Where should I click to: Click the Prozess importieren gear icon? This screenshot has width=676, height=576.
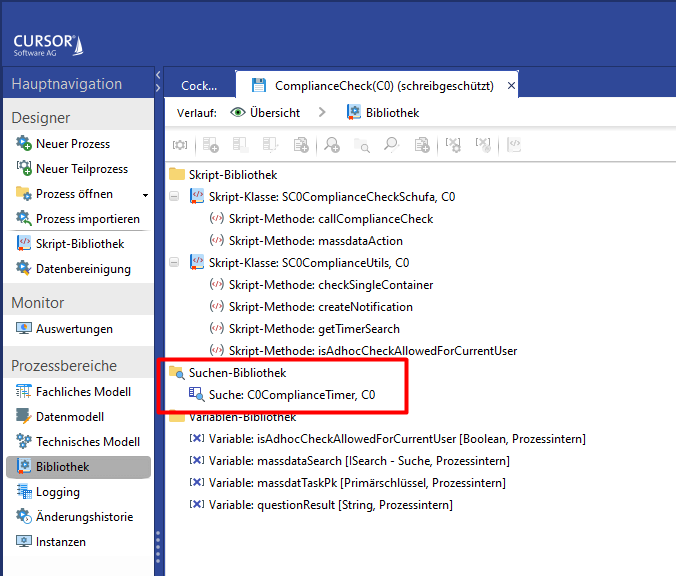click(24, 219)
